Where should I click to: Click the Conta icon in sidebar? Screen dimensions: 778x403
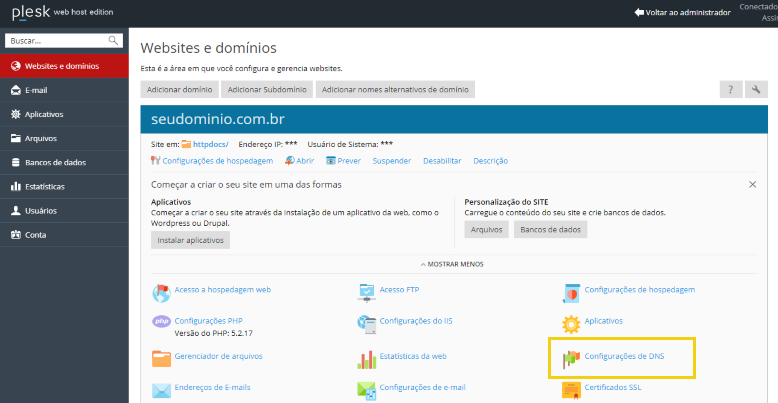15,235
